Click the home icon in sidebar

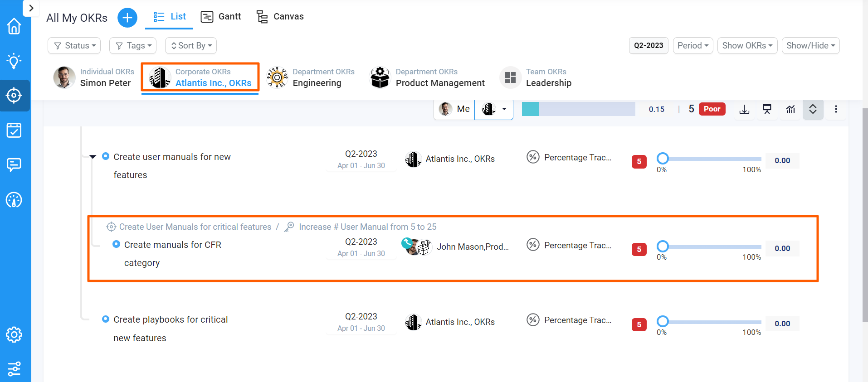tap(14, 26)
